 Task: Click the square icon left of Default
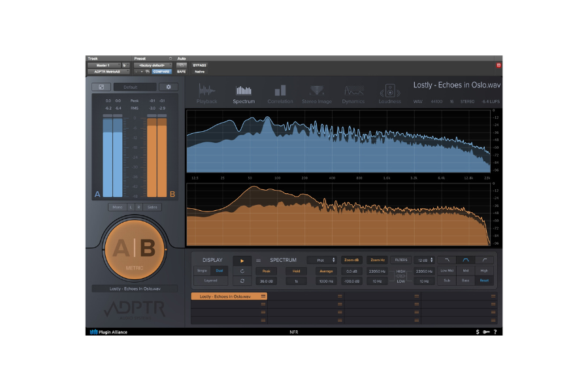(101, 87)
